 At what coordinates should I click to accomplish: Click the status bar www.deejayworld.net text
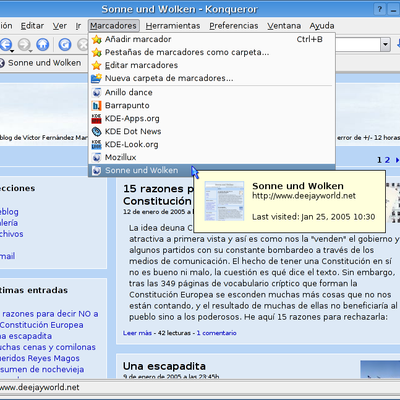(40, 387)
